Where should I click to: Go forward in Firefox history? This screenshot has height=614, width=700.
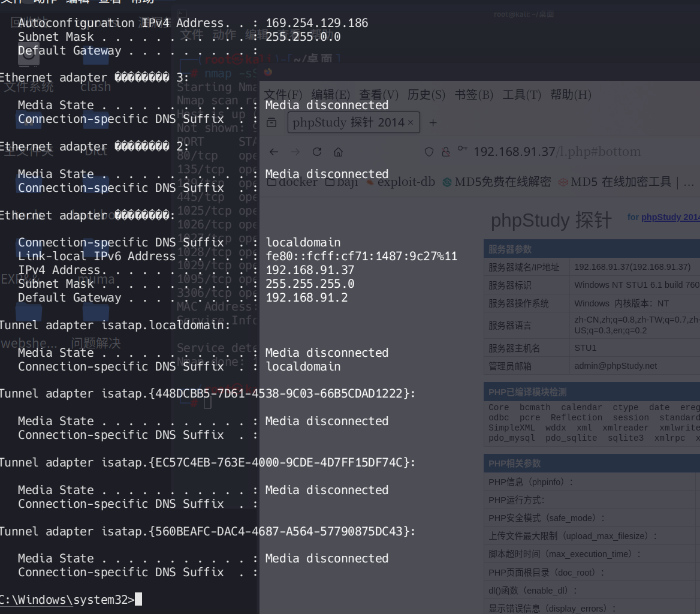pos(295,152)
